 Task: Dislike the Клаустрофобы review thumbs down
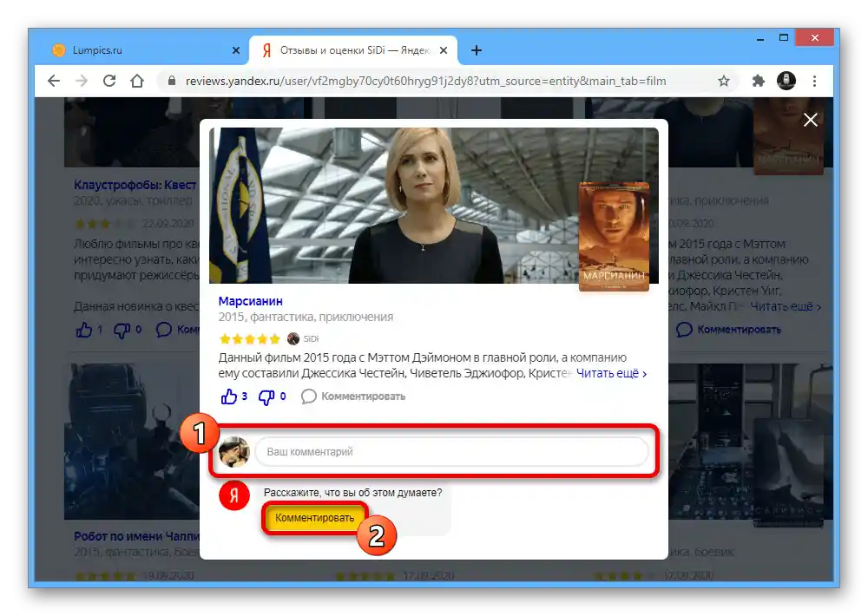click(x=122, y=331)
